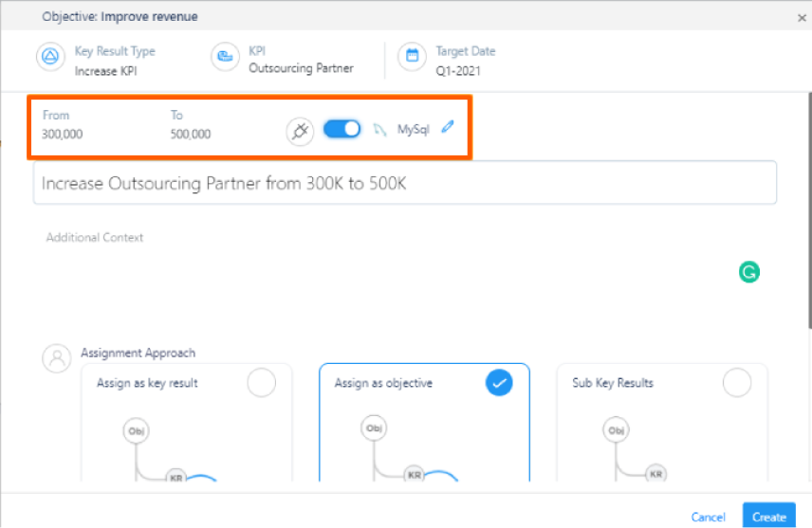Toggle the blue integration switch off
The width and height of the screenshot is (812, 528).
tap(341, 129)
